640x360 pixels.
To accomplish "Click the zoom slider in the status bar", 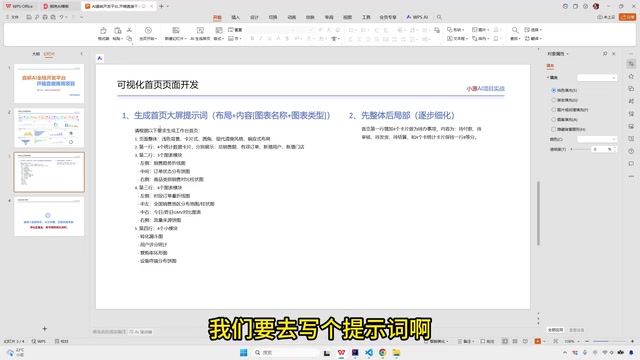I will [x=609, y=341].
